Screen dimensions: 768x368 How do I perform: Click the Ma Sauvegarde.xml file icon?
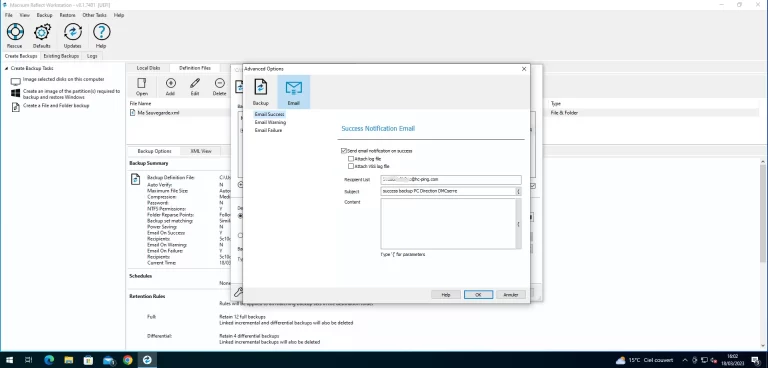coord(132,113)
